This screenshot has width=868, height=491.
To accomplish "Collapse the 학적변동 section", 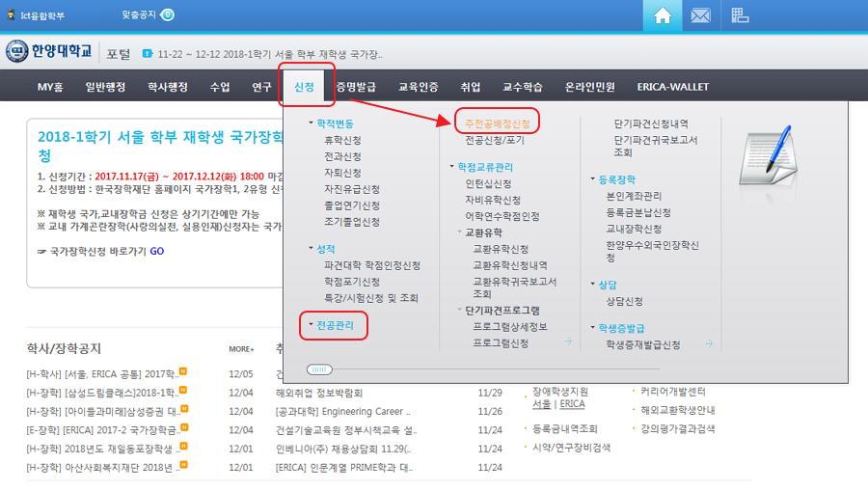I will coord(311,123).
